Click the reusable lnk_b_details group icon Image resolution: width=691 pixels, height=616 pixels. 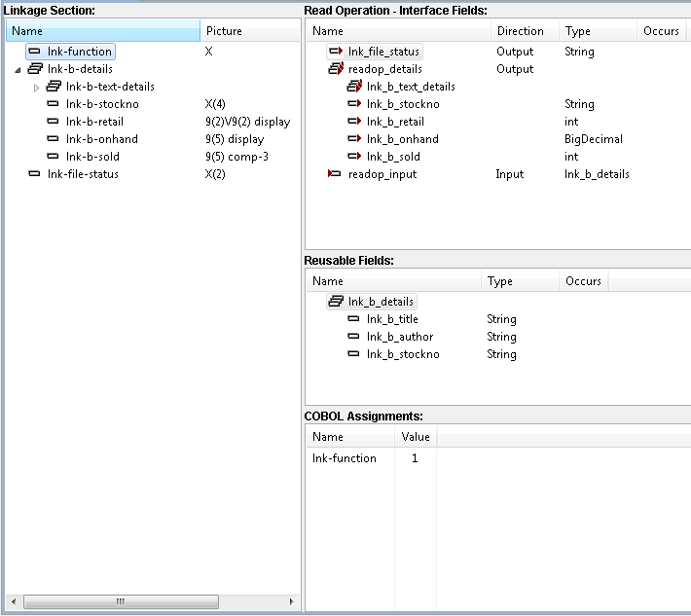point(336,302)
